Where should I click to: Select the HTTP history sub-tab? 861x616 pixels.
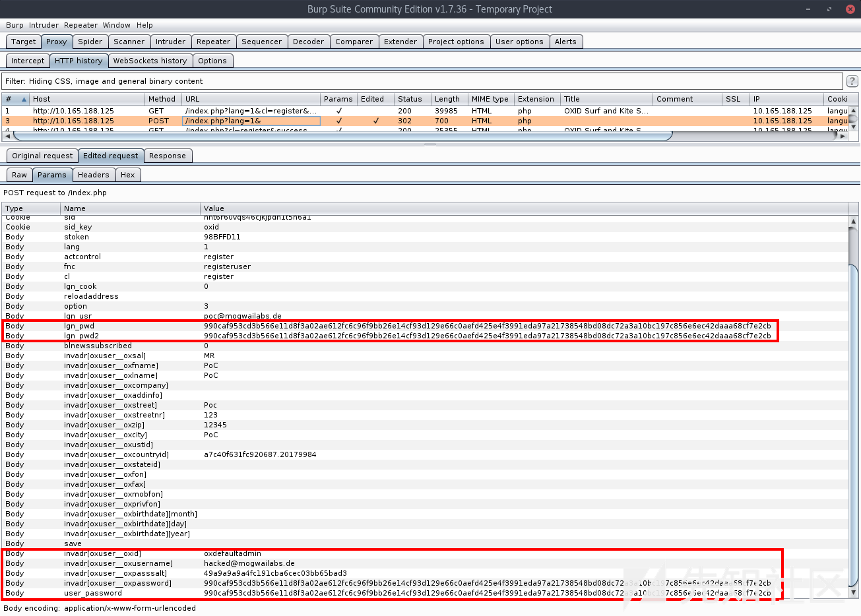tap(79, 61)
